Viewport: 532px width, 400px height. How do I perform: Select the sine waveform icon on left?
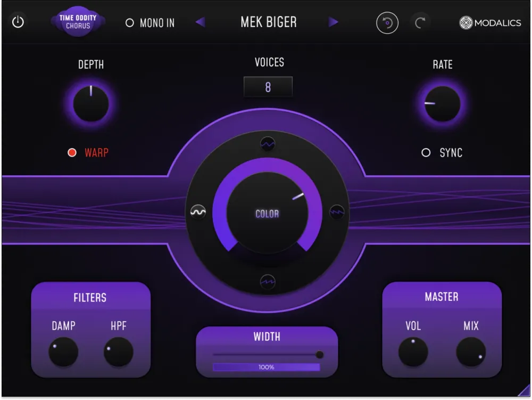coord(198,212)
